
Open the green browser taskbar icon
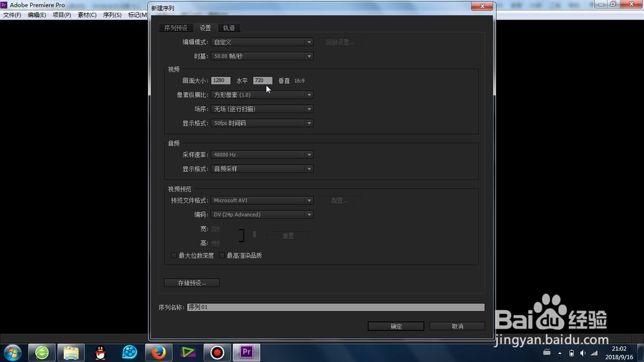(x=41, y=352)
